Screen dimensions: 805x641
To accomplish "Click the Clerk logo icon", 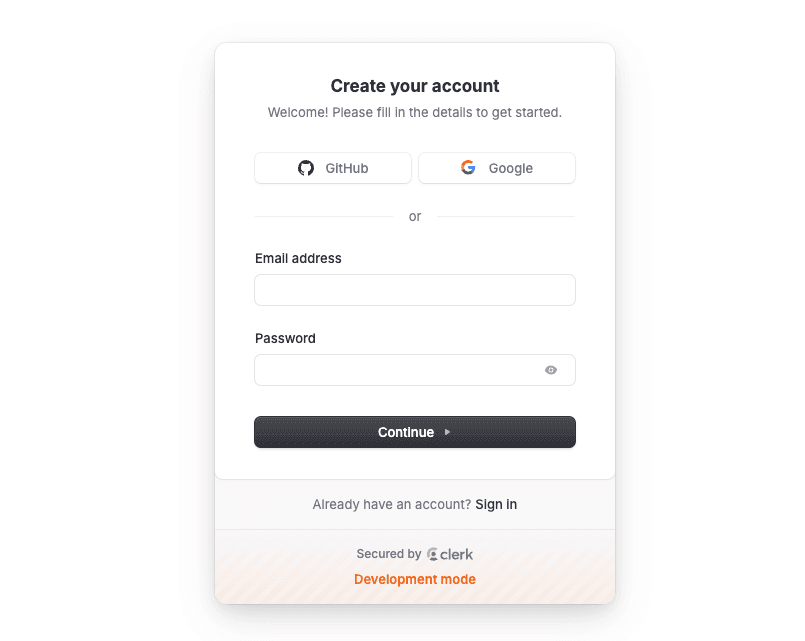I will (432, 554).
